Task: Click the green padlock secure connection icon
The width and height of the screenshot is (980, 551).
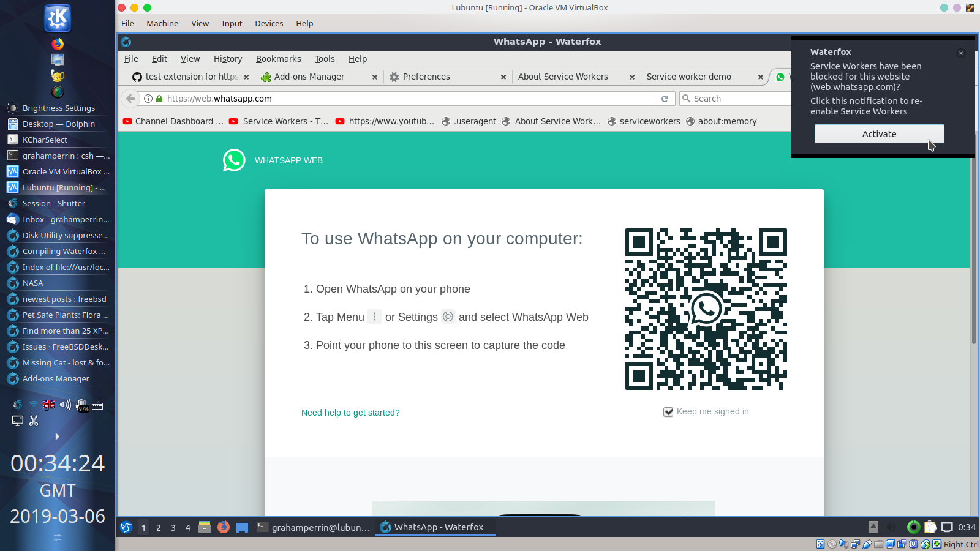Action: pos(159,99)
